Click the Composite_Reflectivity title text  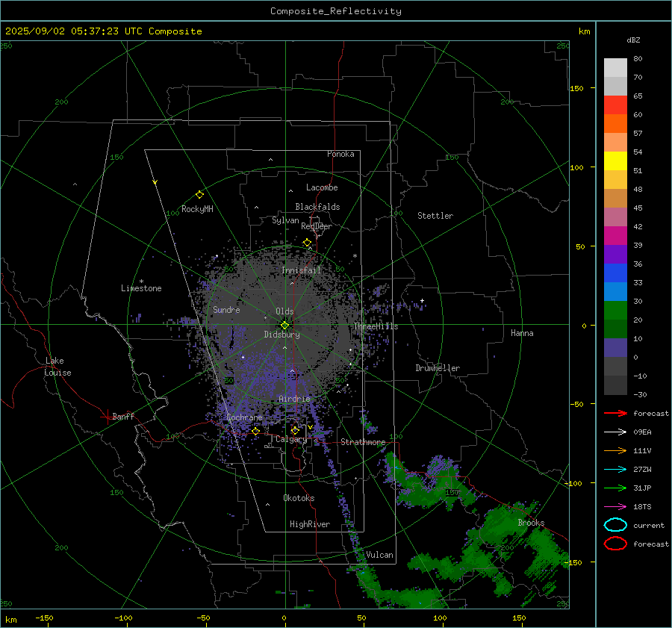[336, 11]
